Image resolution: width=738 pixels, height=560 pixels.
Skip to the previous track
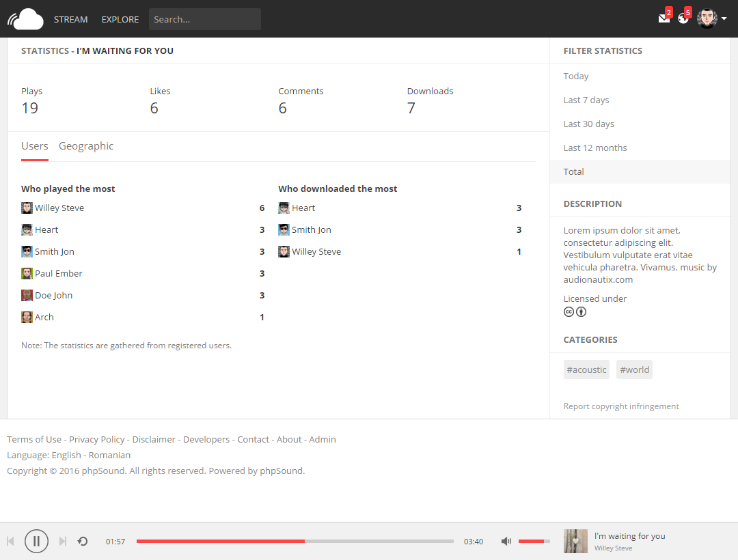click(10, 541)
